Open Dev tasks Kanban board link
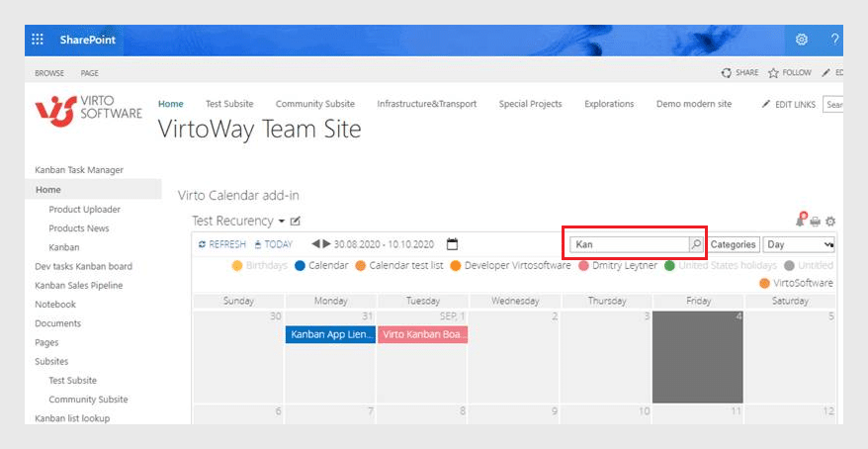868x449 pixels. coord(84,266)
